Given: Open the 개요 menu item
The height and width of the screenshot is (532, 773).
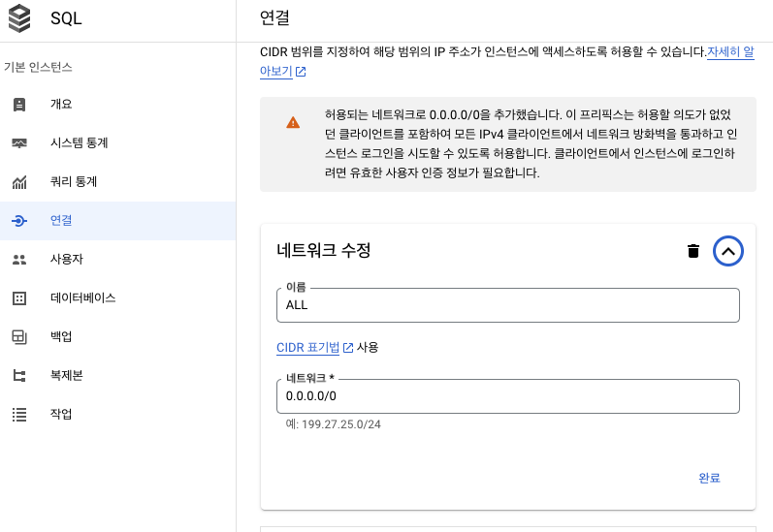Looking at the screenshot, I should tap(117, 105).
